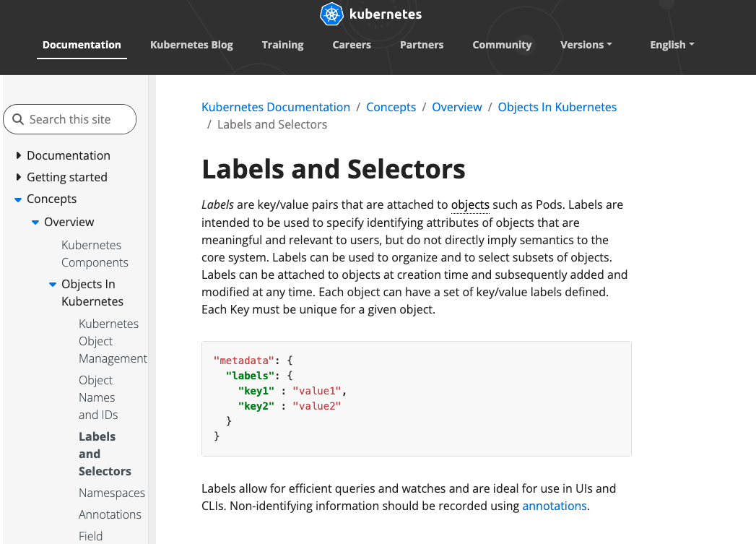Collapse the Concepts sidebar section arrow
The height and width of the screenshot is (544, 756).
(x=18, y=199)
